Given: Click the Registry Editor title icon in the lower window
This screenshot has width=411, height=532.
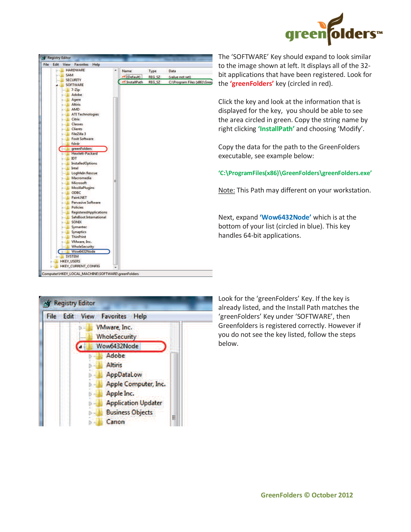Looking at the screenshot, I should click(47, 303).
